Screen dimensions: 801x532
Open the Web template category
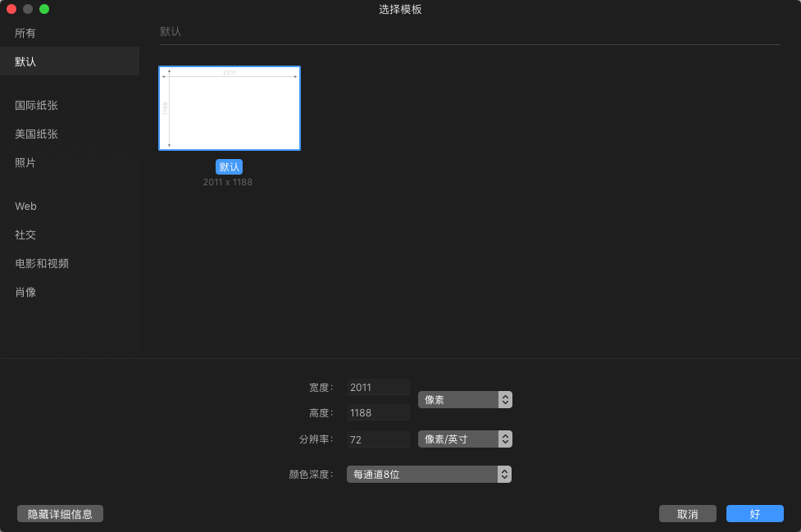70,207
